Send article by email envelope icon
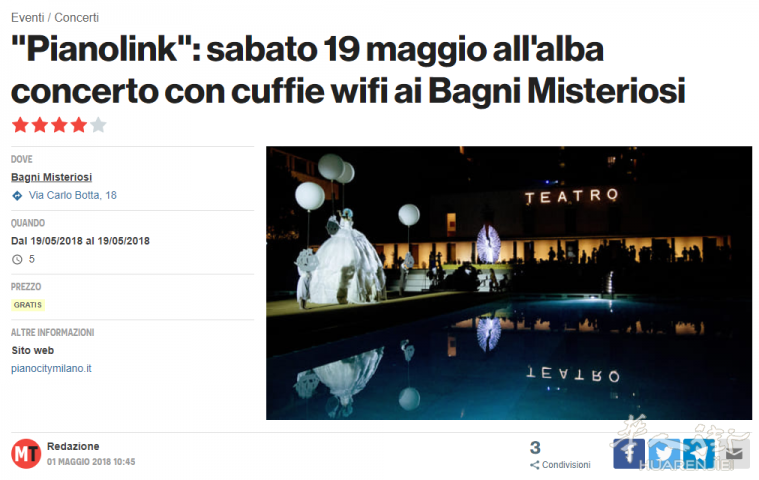This screenshot has width=759, height=480. point(734,453)
